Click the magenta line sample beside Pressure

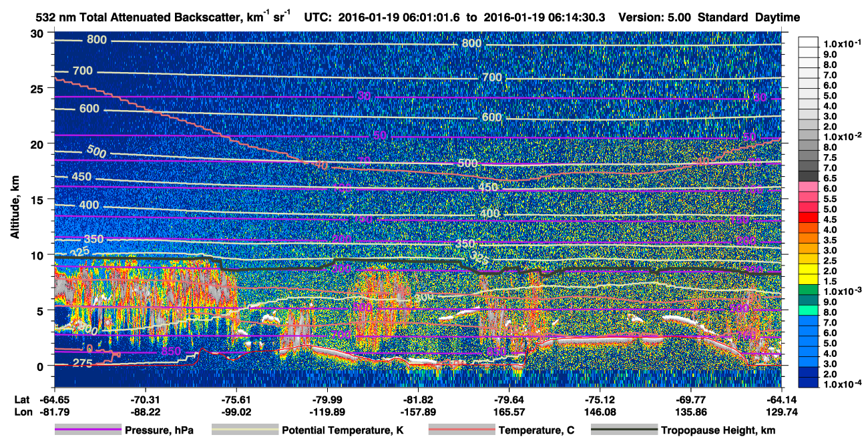(87, 430)
